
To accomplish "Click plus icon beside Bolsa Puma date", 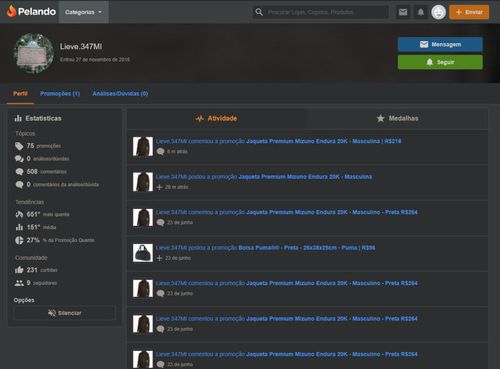I will [159, 258].
